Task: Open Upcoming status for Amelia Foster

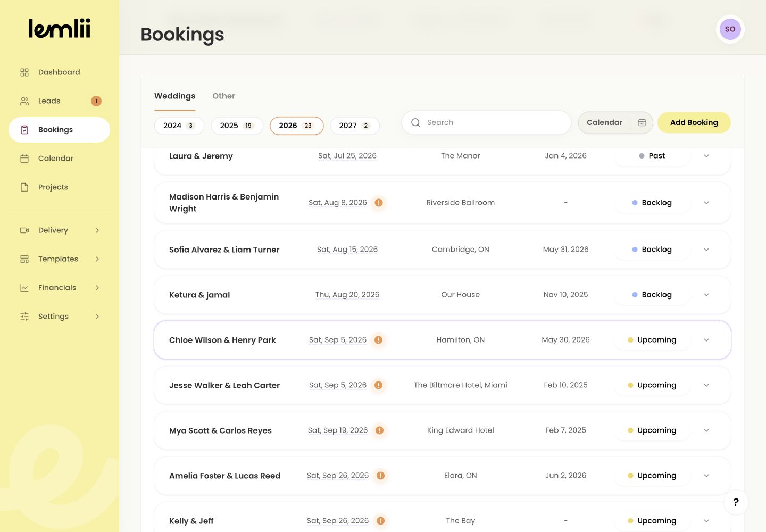Action: coord(652,476)
